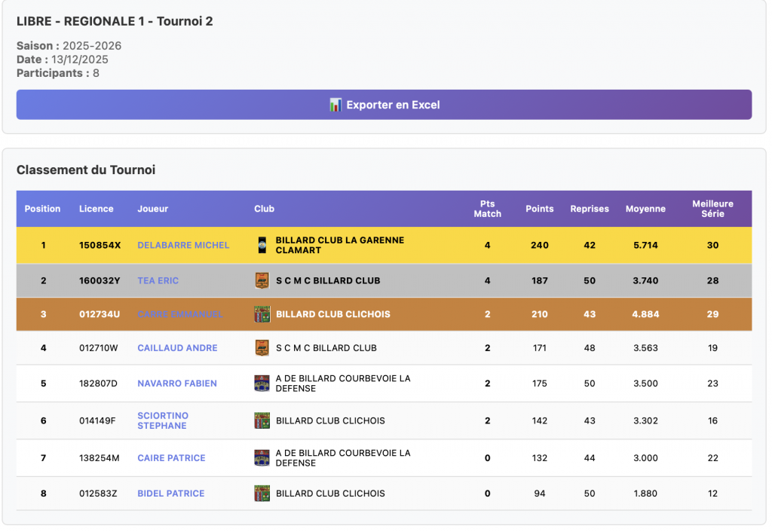Open SCIORTINO STEPHANE player link

[163, 420]
